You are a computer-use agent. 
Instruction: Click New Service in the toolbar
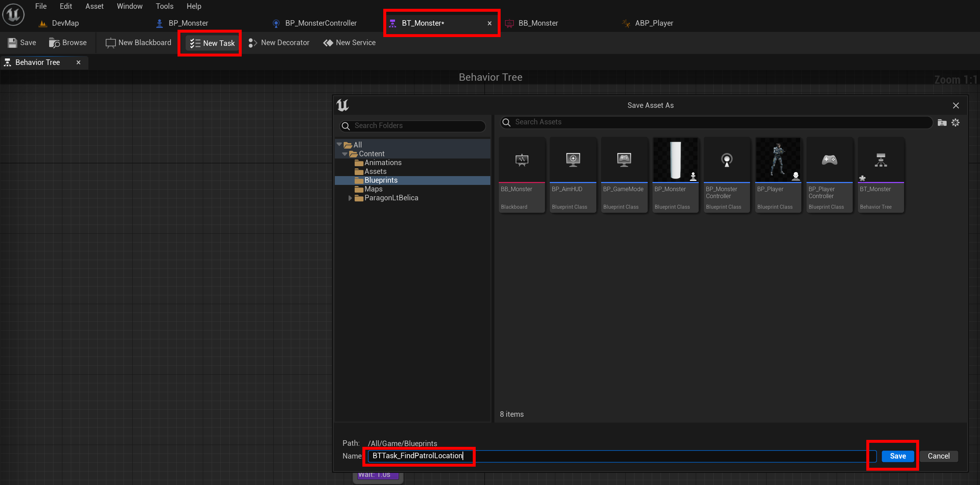[349, 43]
